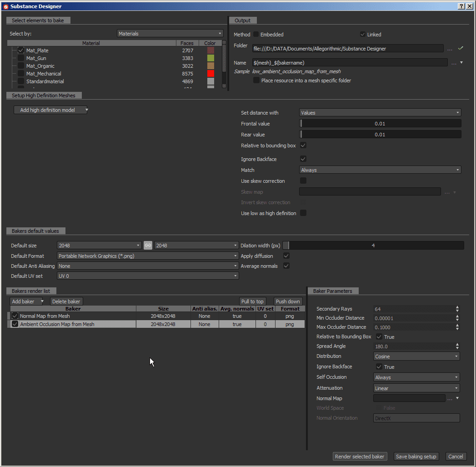Enable the Embedded method checkbox
This screenshot has width=476, height=467.
pos(256,34)
